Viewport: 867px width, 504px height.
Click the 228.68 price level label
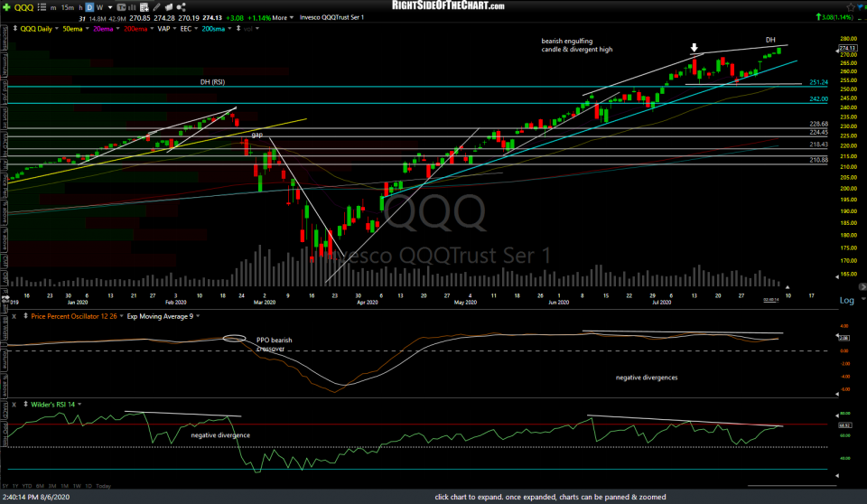[819, 125]
